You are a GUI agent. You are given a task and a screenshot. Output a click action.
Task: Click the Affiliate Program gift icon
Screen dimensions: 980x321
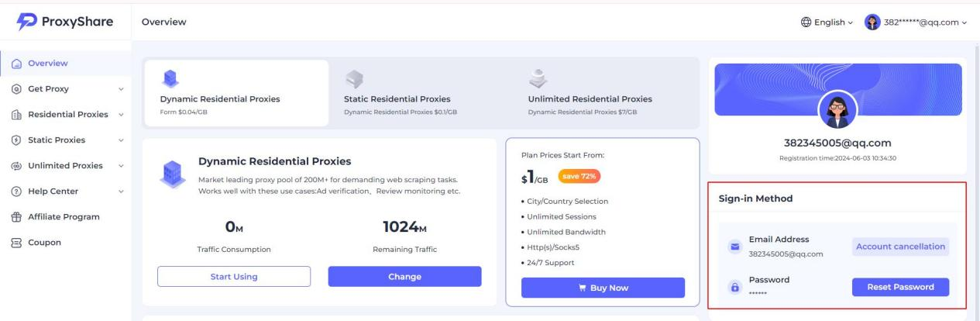pyautogui.click(x=16, y=217)
